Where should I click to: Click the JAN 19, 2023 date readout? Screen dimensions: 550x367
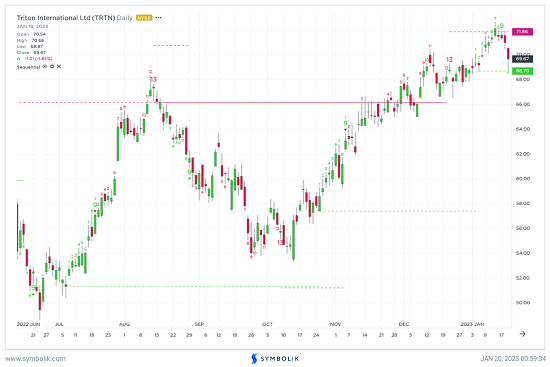pyautogui.click(x=32, y=26)
